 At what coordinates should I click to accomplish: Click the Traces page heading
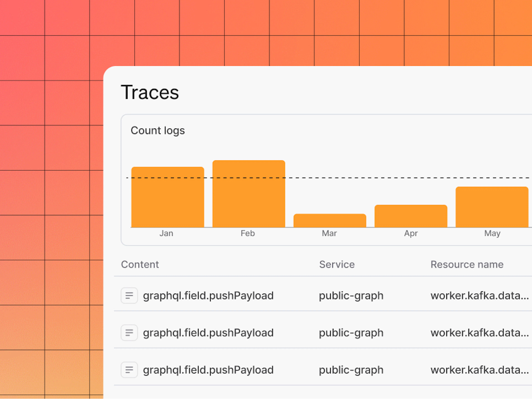[x=150, y=92]
